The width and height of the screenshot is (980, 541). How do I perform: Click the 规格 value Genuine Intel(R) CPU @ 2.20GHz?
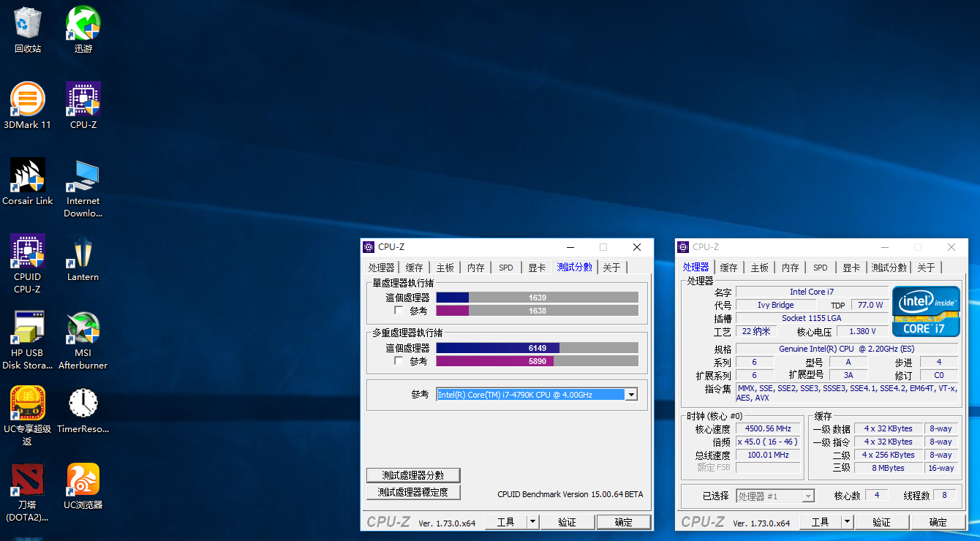[x=846, y=349]
